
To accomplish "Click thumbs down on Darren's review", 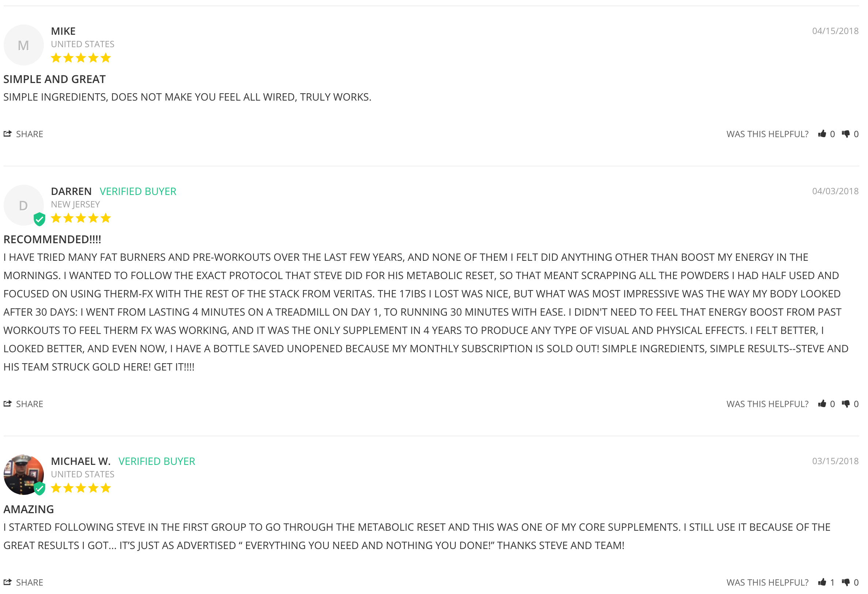I will pyautogui.click(x=846, y=404).
